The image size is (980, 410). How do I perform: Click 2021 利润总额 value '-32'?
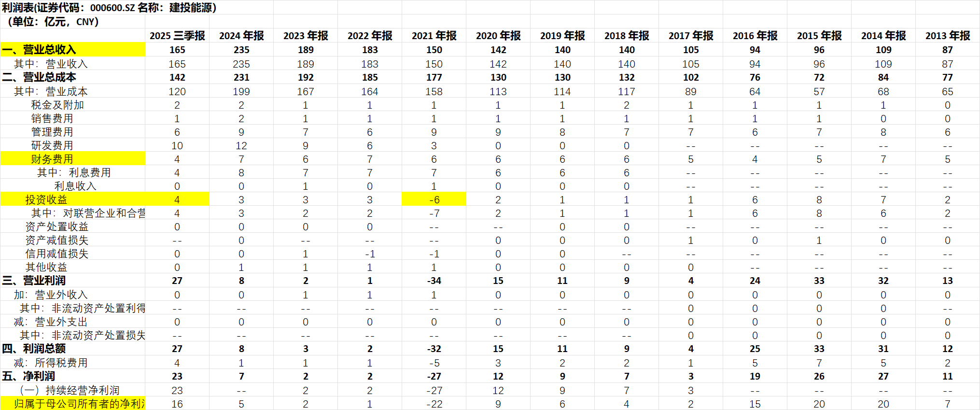(434, 349)
